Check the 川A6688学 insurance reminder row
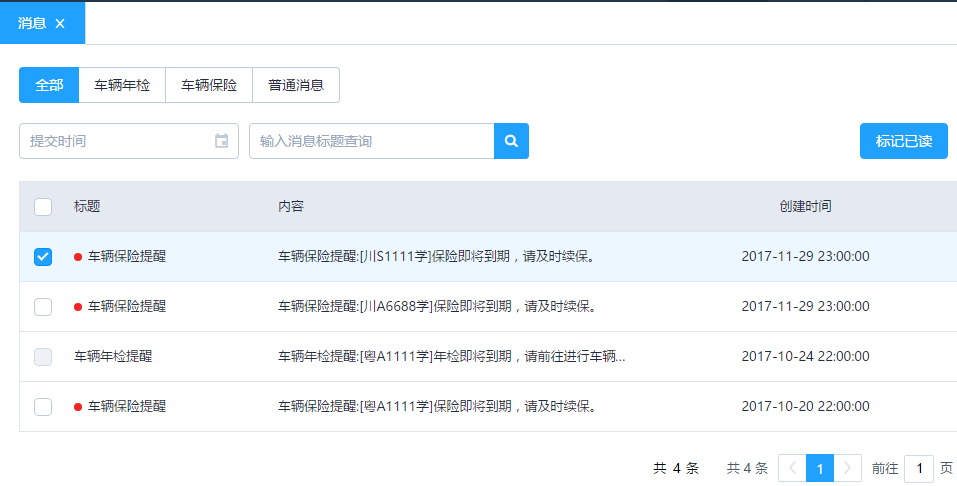This screenshot has height=486, width=957. 43,307
